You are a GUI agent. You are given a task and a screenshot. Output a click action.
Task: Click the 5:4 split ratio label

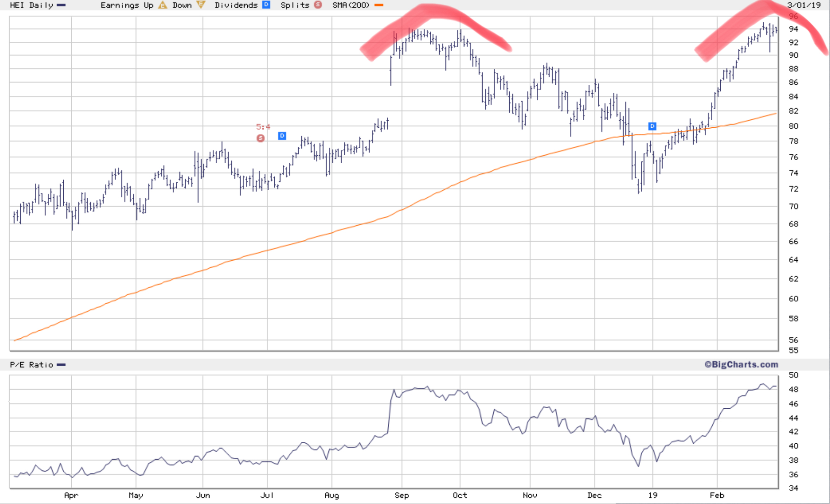[x=263, y=127]
